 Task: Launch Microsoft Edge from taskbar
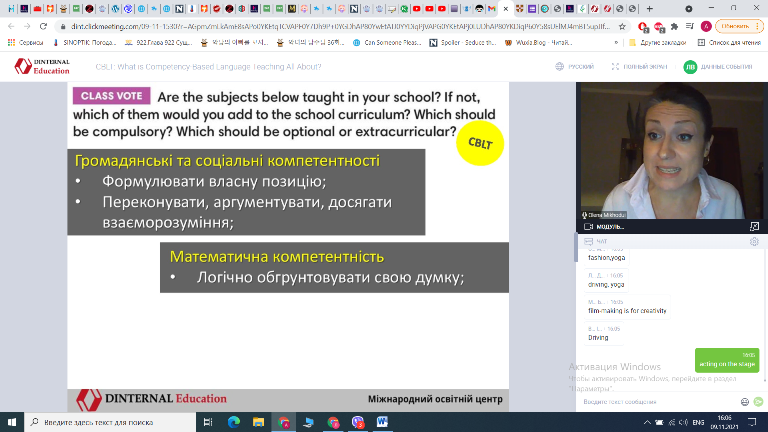234,422
